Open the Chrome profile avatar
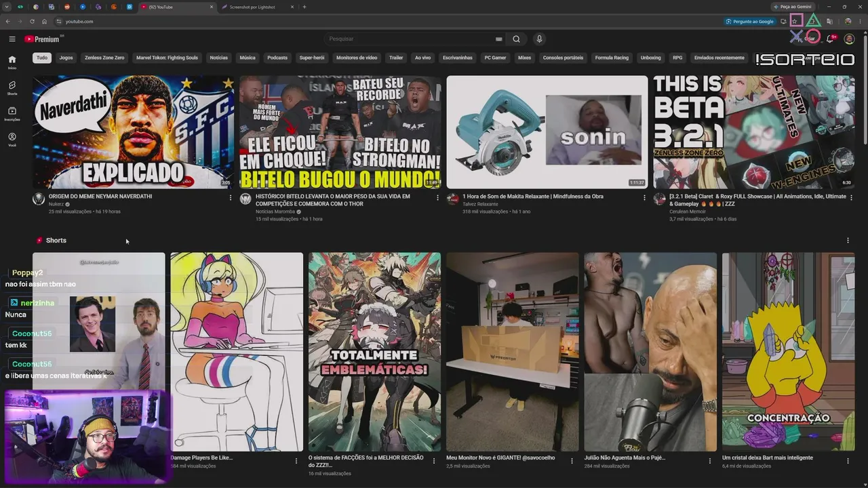 [x=848, y=21]
